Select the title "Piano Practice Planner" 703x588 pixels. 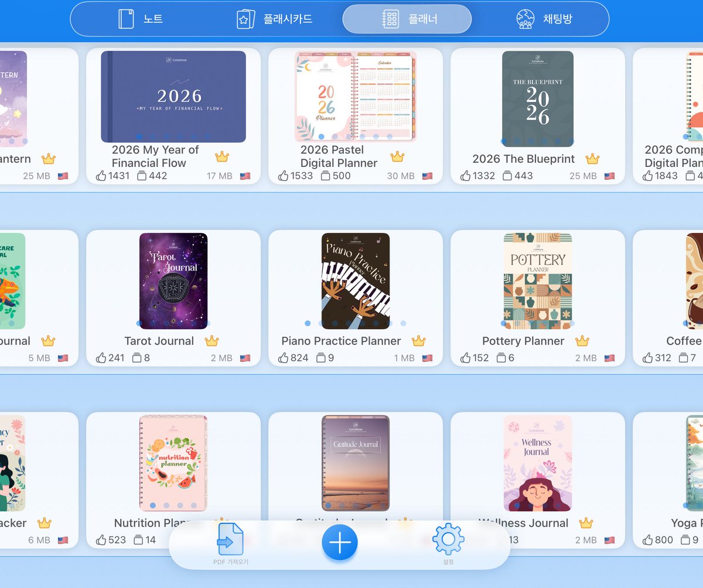point(341,341)
